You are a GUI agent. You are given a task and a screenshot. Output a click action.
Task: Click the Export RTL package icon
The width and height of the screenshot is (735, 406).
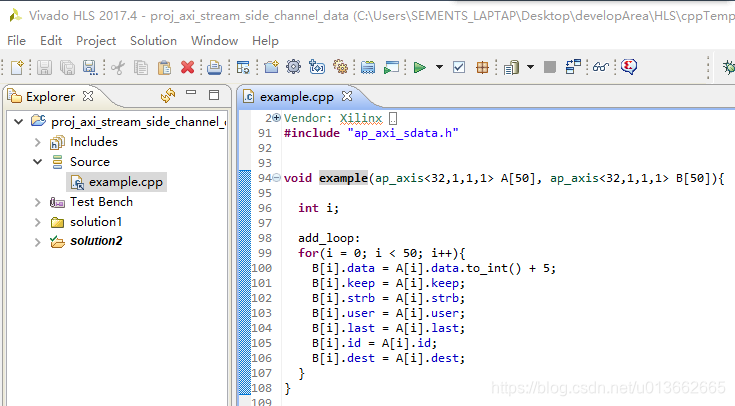pyautogui.click(x=482, y=68)
